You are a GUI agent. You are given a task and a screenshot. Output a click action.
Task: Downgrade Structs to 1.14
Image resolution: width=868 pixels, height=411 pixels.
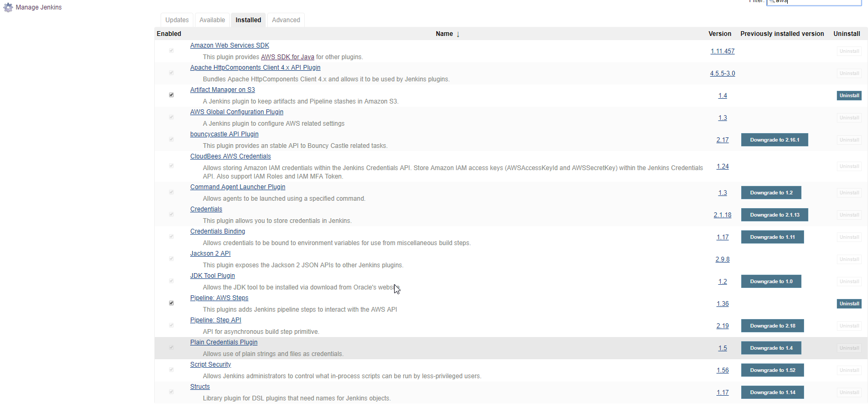pos(772,393)
